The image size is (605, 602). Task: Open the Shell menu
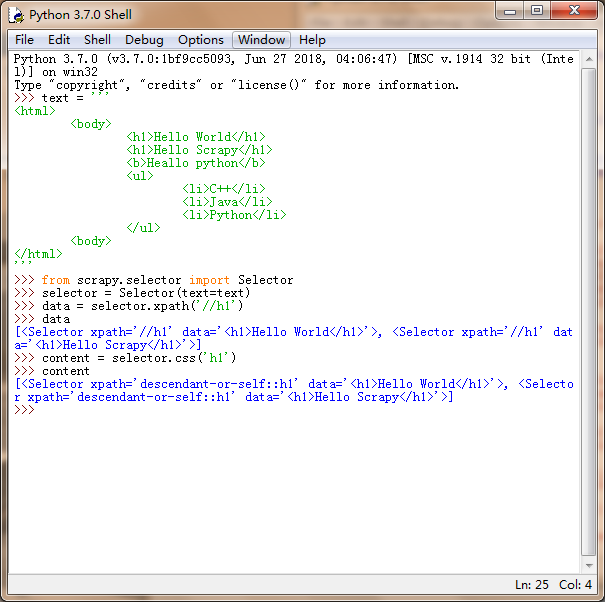tap(97, 40)
